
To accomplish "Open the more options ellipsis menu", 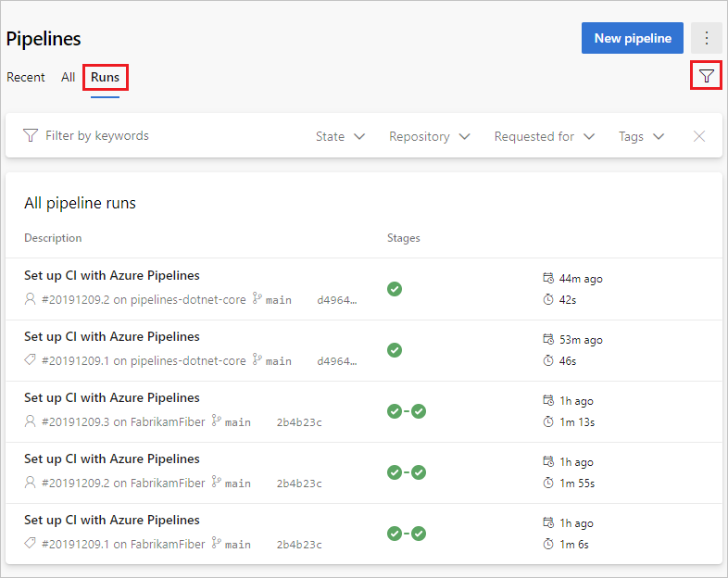I will (707, 38).
